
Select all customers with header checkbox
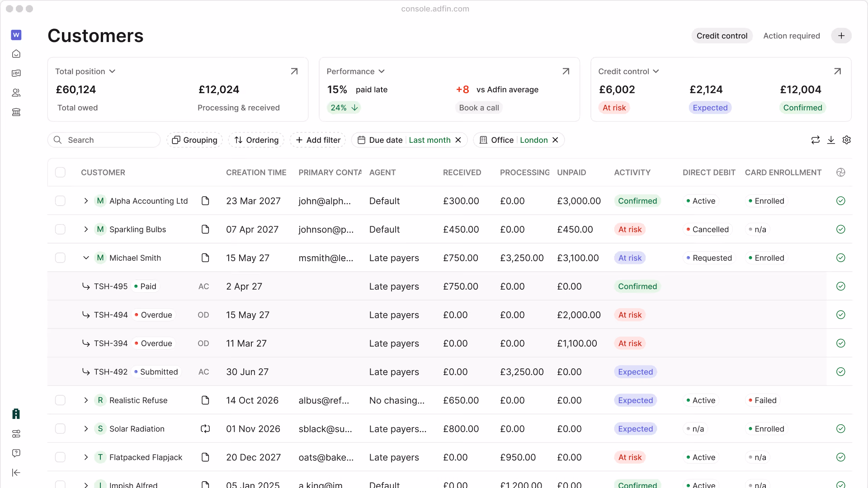60,172
